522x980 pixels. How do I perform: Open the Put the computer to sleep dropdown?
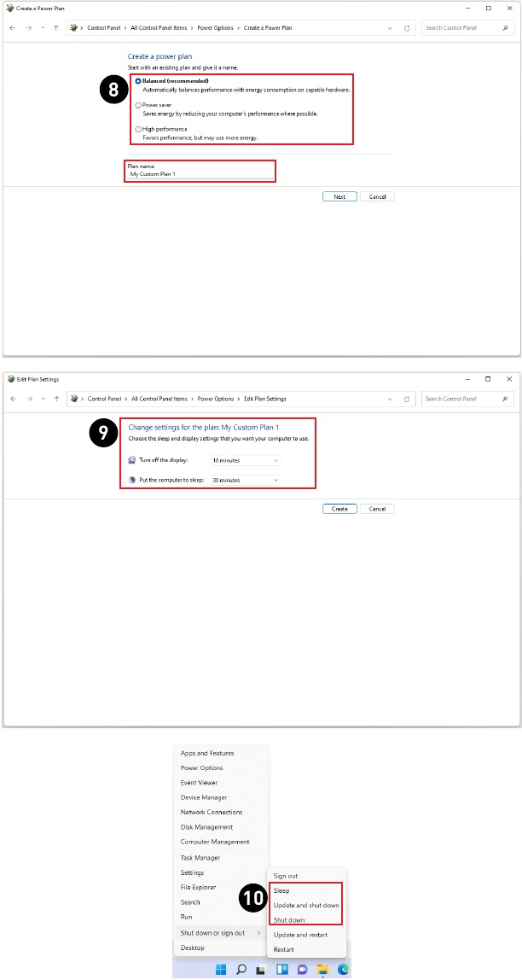click(x=246, y=481)
